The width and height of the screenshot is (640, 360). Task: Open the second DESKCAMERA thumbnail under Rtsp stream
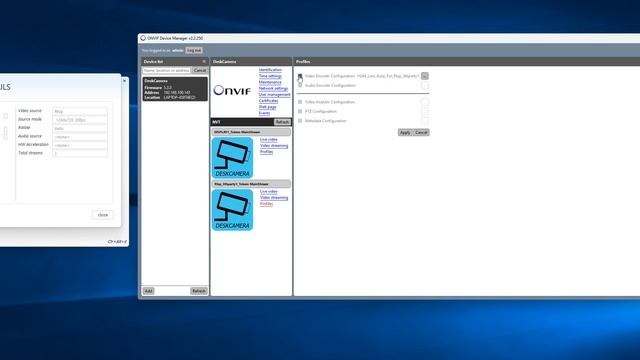[233, 210]
